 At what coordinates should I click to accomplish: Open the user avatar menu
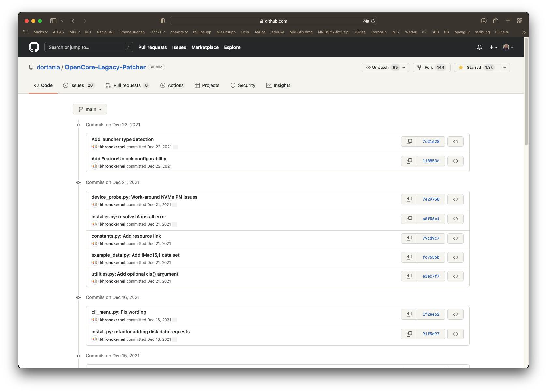click(x=508, y=47)
